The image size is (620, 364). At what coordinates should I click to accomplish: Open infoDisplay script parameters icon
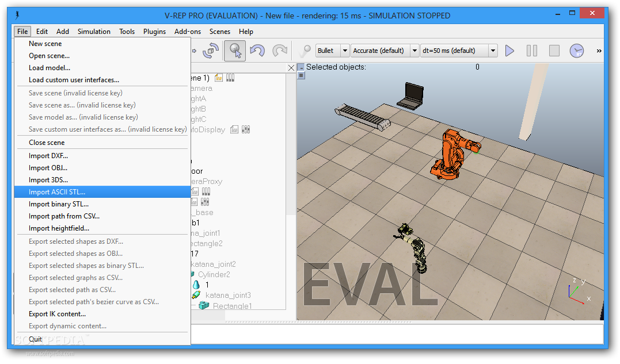(246, 129)
